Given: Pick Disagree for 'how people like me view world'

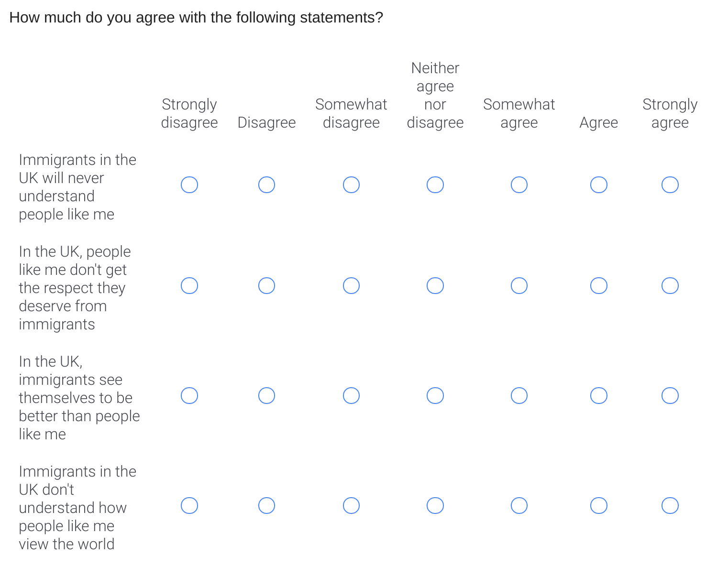Looking at the screenshot, I should (x=266, y=506).
